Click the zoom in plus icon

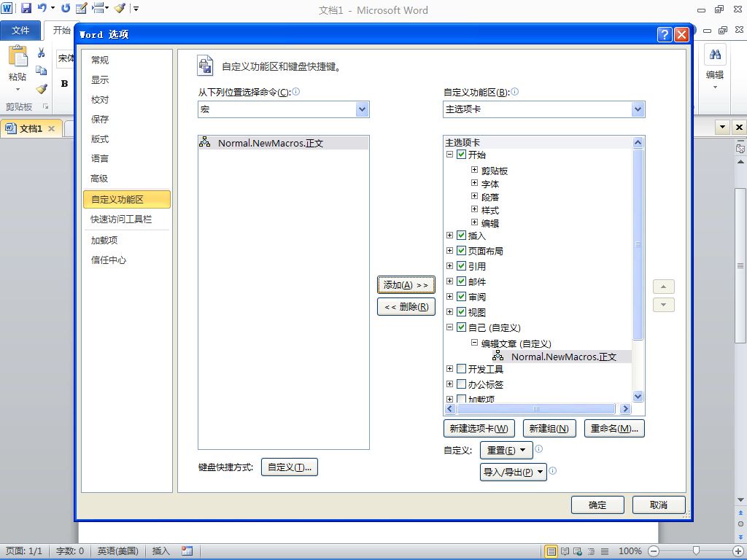point(738,551)
